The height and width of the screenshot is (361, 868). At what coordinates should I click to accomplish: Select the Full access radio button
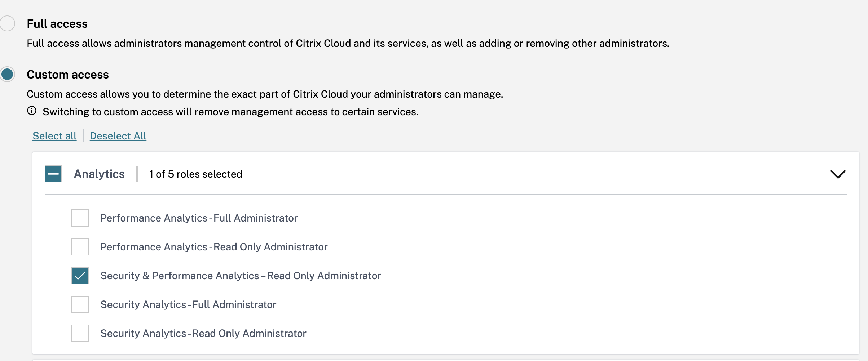click(7, 24)
